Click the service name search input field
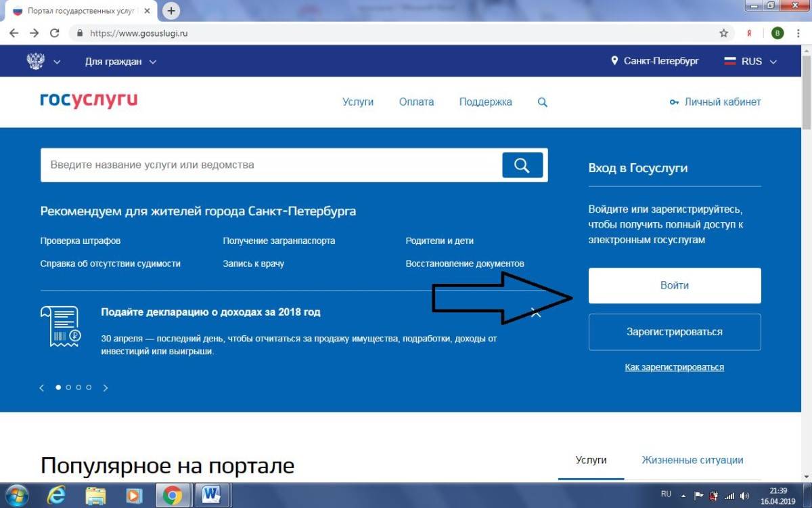 click(x=271, y=165)
